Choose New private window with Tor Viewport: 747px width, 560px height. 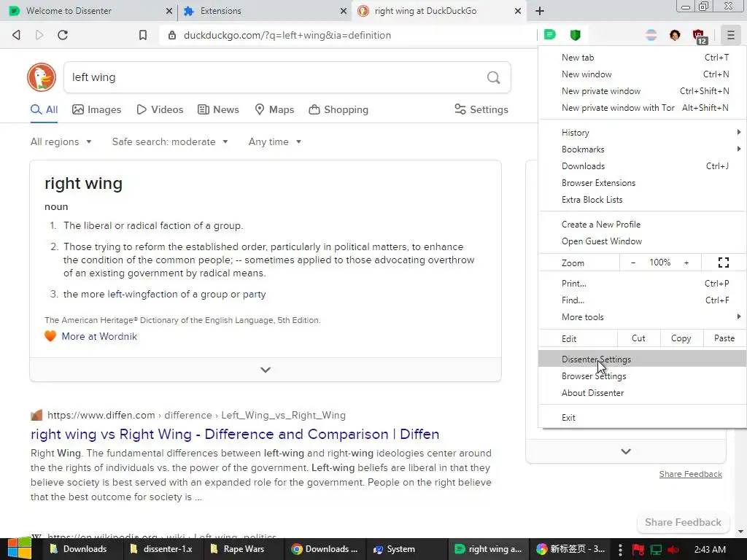[642, 108]
